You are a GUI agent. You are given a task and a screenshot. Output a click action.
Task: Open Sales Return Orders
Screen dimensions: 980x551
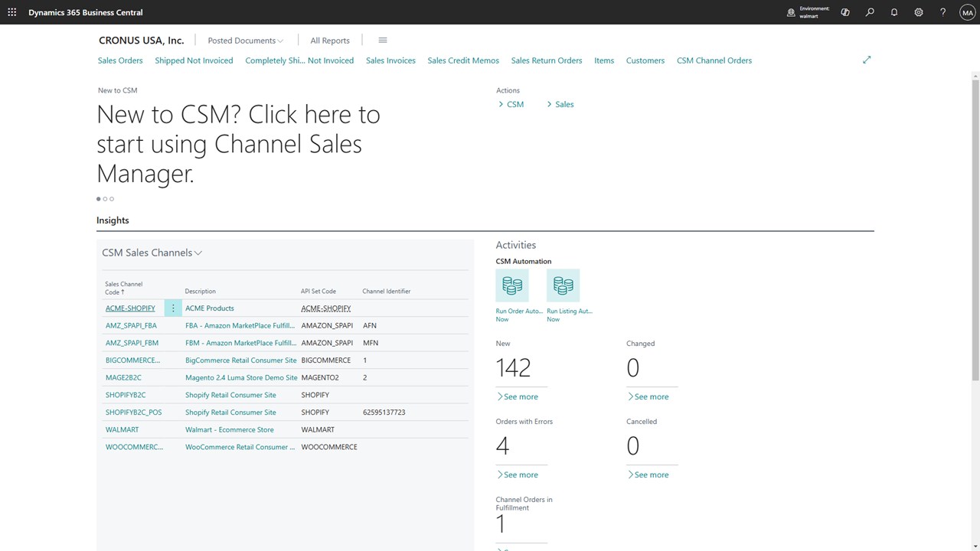pos(547,60)
